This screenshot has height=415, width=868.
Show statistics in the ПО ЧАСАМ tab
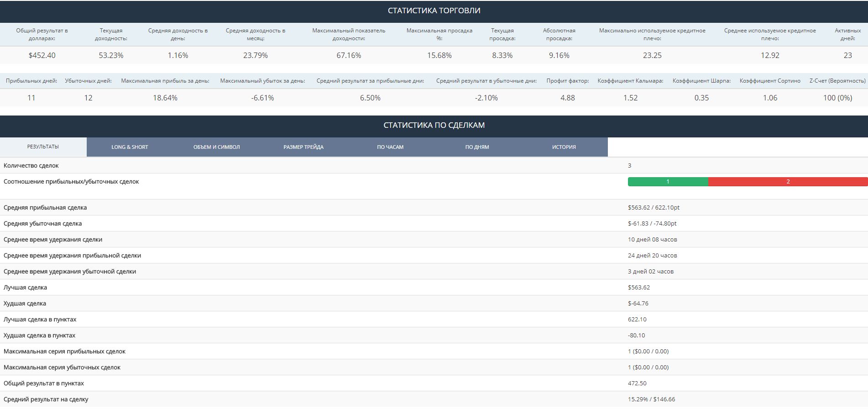[x=390, y=147]
